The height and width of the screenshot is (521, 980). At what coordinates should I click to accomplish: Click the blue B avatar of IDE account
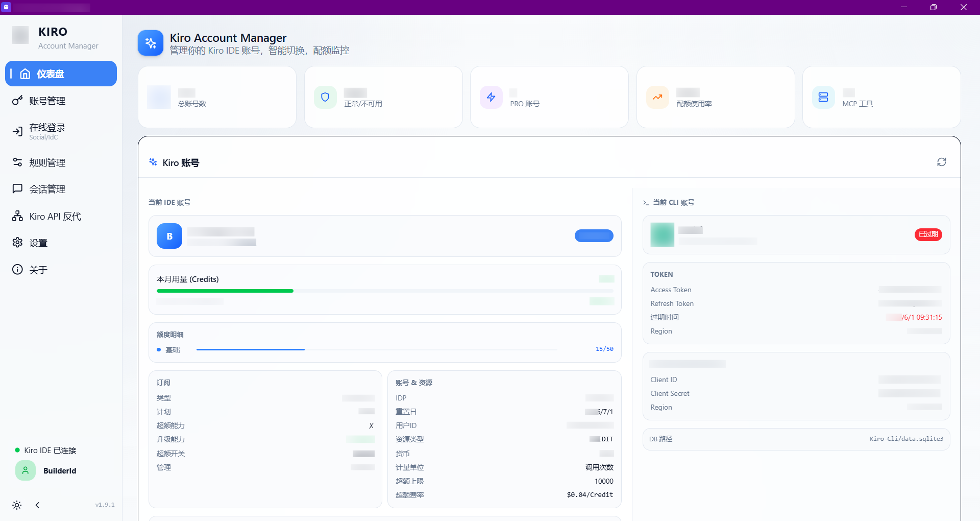169,236
